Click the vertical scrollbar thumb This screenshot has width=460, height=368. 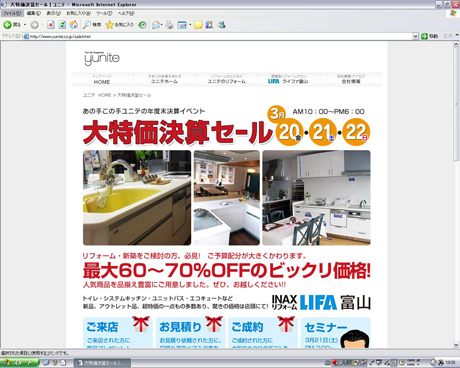click(456, 104)
